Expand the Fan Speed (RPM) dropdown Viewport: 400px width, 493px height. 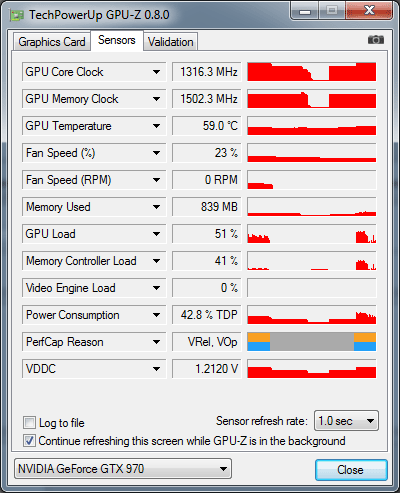pos(156,180)
